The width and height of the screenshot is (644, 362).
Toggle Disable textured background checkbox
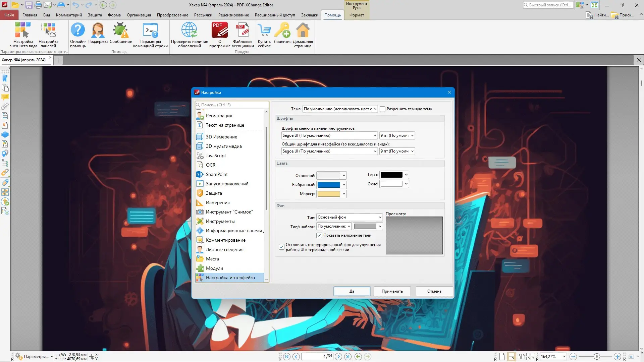[x=281, y=247]
